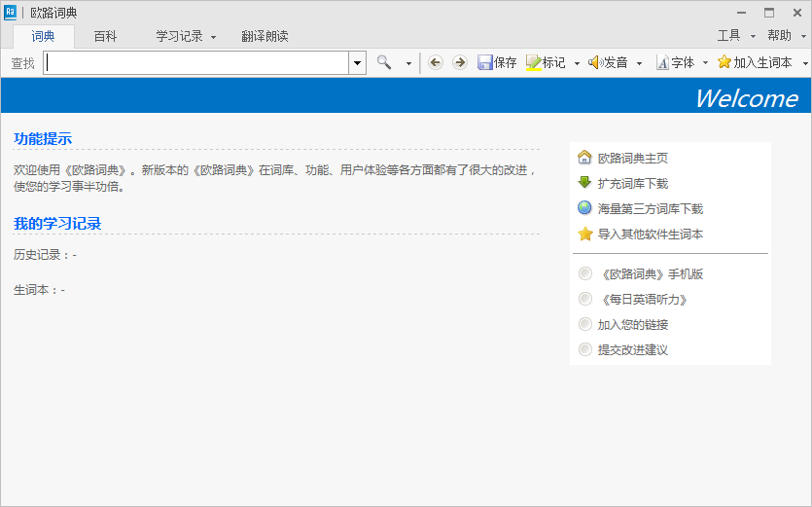This screenshot has width=812, height=507.
Task: Click the 生词本 line
Action: point(39,290)
